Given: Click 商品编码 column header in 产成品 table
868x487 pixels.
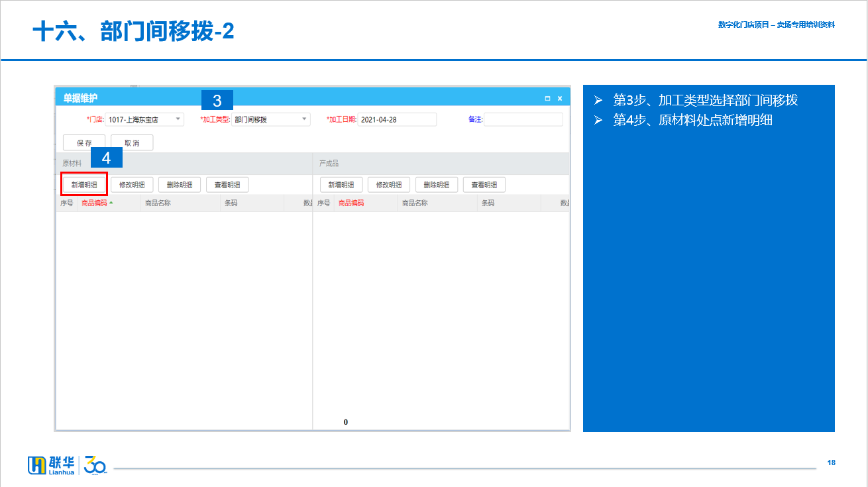Looking at the screenshot, I should 351,203.
